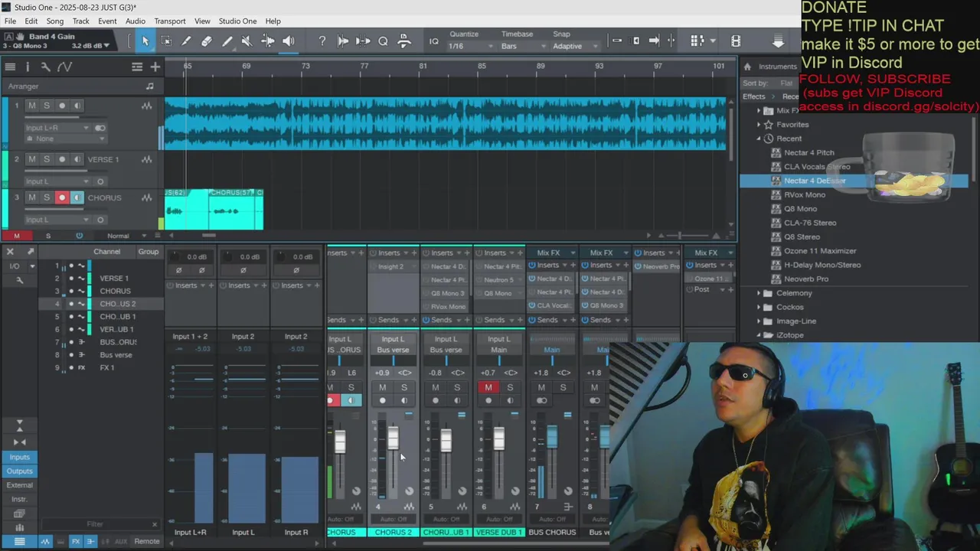Click the question mark help icon

pyautogui.click(x=322, y=41)
